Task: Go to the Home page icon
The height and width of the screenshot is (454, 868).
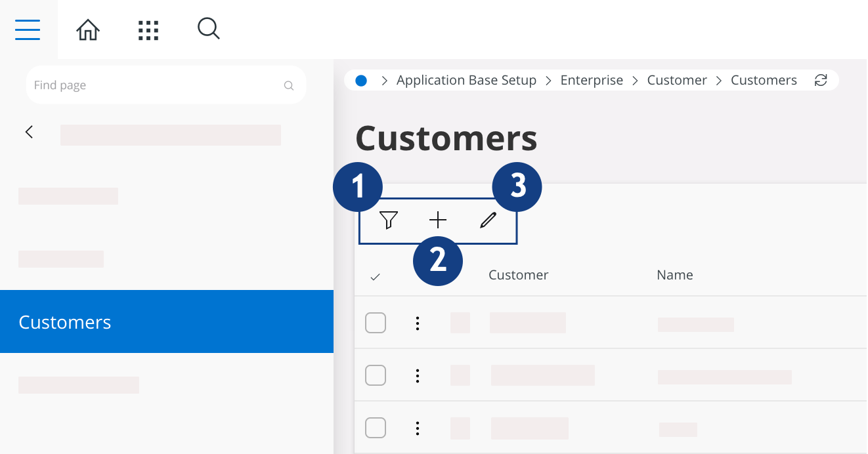Action: 88,30
